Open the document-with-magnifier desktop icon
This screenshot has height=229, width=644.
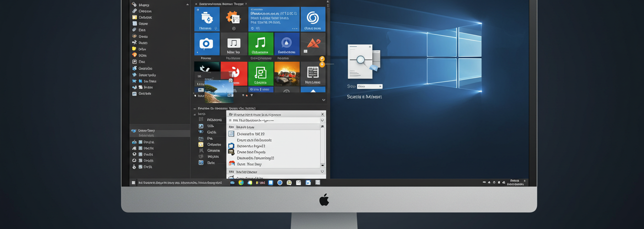tap(364, 61)
